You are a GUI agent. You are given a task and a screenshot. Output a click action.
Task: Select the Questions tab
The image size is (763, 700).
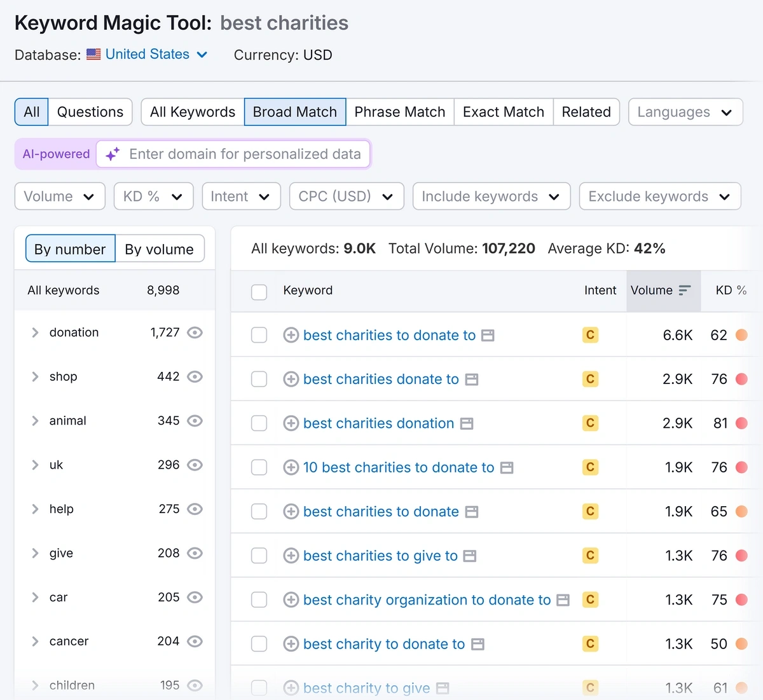coord(90,112)
